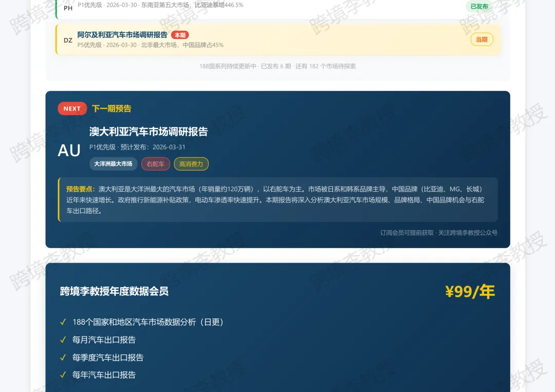Click the 已发布 status badge

pos(479,6)
